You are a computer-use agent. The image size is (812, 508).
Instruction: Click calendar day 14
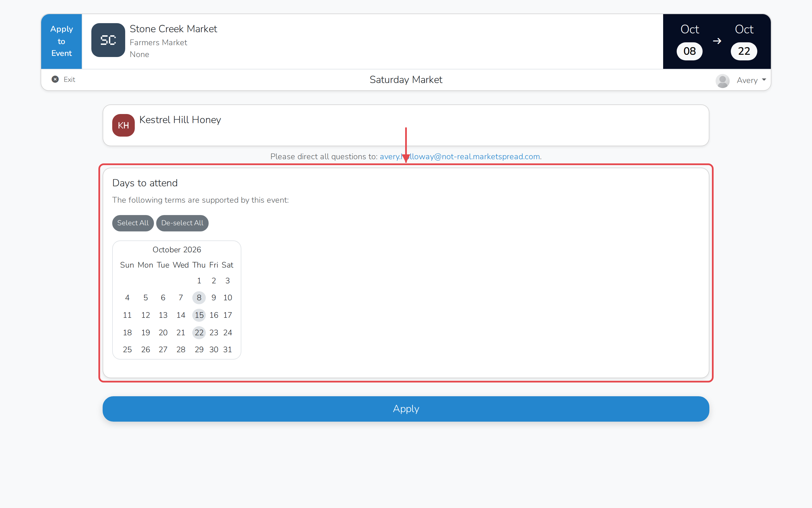pos(181,315)
